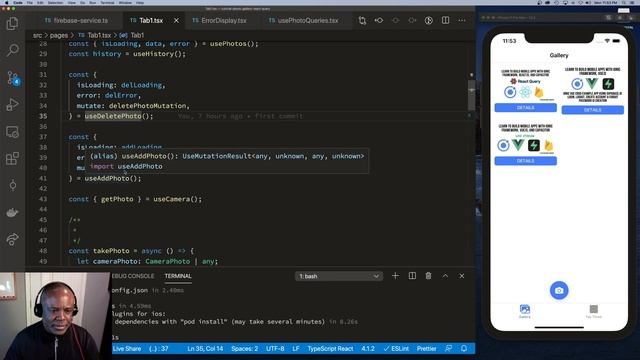Open the File menu in the macOS menu bar
Screen dimensions: 640x360
30,2
